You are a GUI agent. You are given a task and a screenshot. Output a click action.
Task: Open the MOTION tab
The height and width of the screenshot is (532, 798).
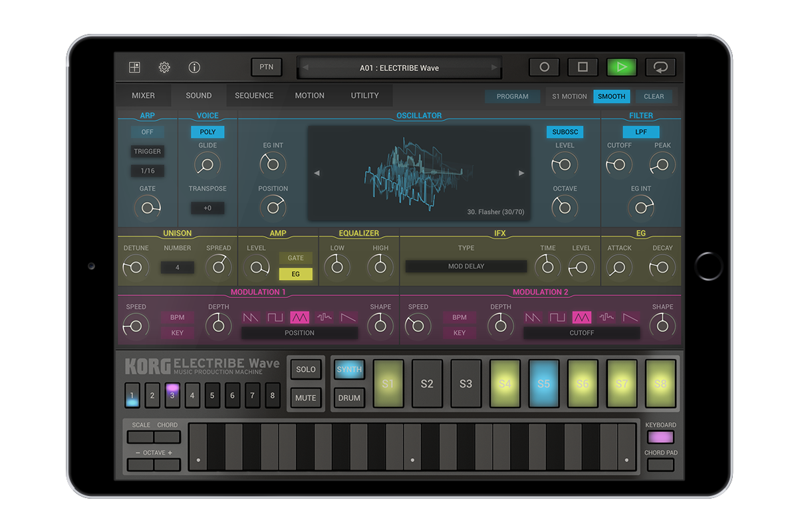(309, 95)
